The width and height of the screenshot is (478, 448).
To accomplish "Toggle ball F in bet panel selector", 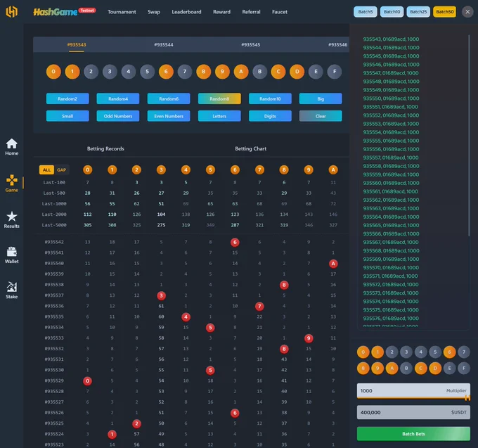I will click(464, 368).
